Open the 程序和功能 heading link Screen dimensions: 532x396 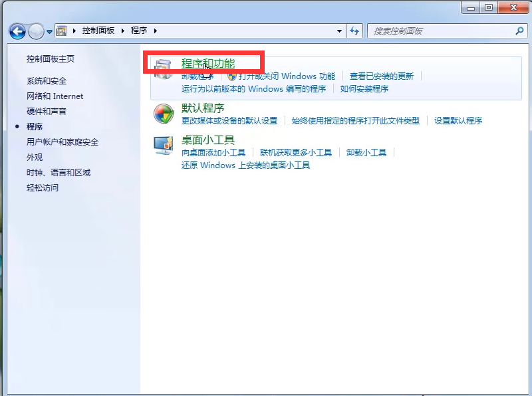click(x=208, y=63)
